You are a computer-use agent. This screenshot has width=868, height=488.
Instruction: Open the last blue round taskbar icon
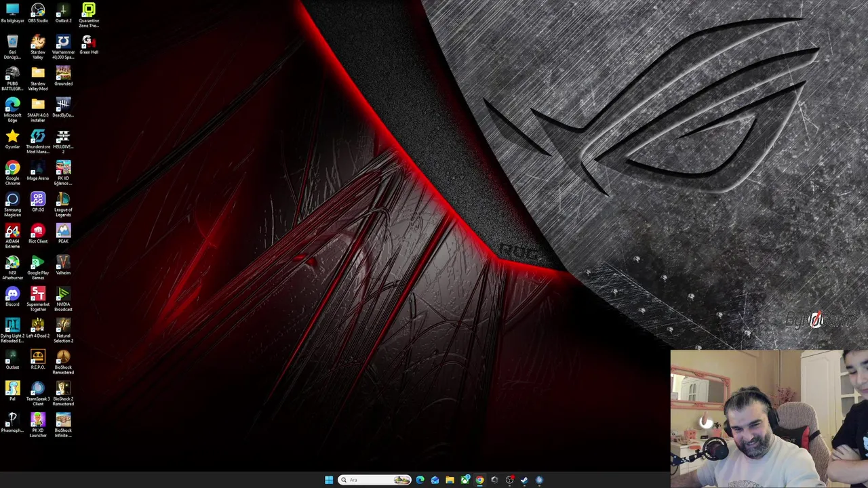(x=539, y=480)
